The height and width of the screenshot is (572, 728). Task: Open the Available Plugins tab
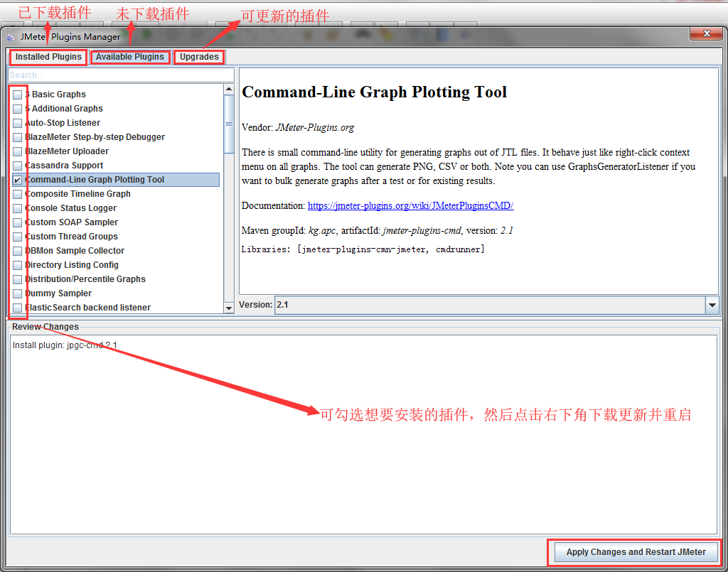pos(130,57)
